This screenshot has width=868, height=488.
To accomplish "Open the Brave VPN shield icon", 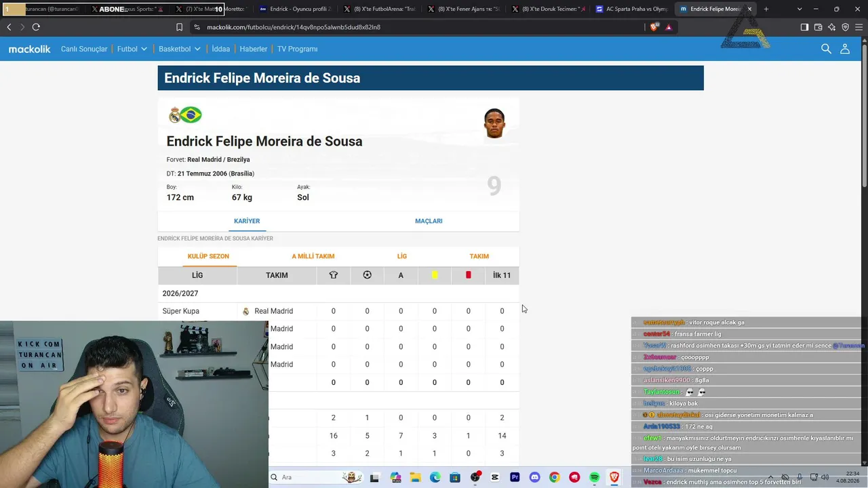I will [845, 27].
